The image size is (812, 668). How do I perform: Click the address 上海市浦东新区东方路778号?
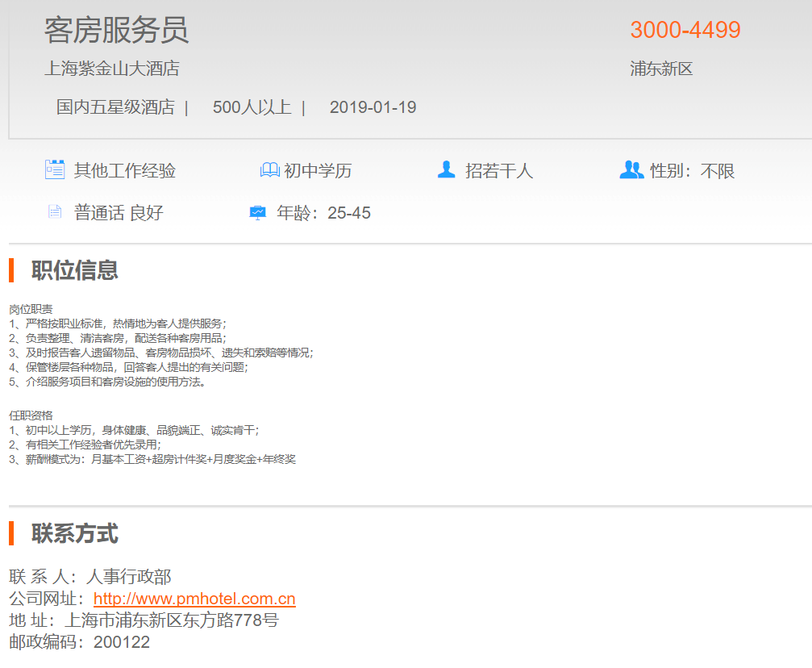tap(171, 620)
